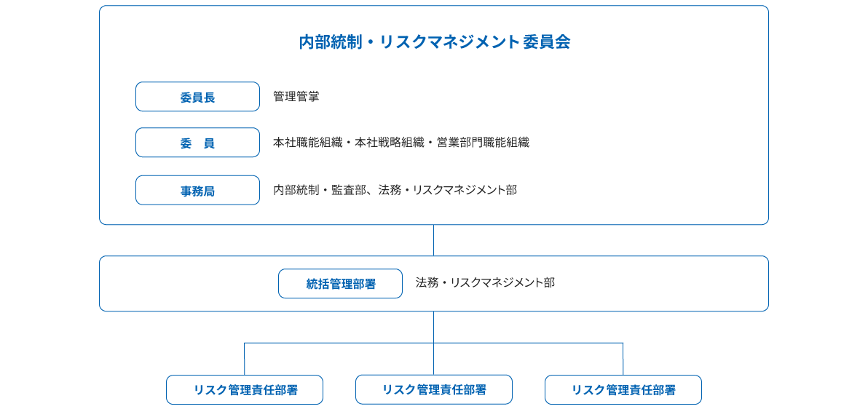
Task: Select the left リスク管理責任部署 box
Action: 245,390
